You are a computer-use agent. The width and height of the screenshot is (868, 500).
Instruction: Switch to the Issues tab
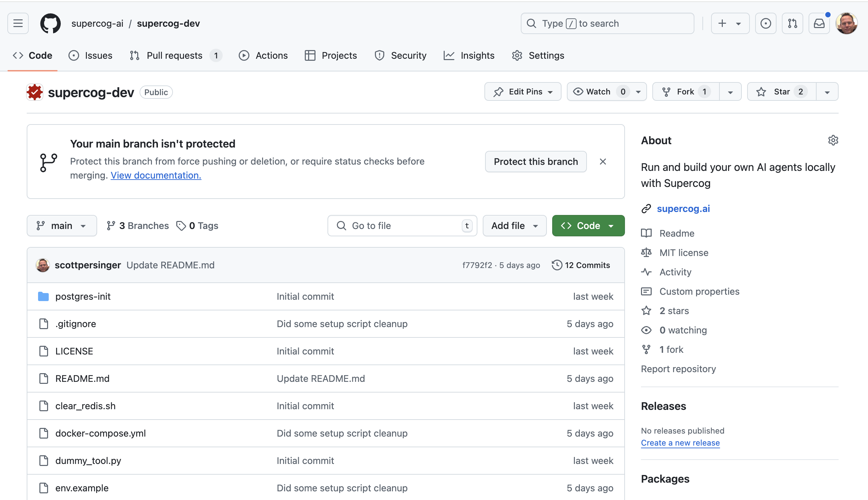pos(91,55)
